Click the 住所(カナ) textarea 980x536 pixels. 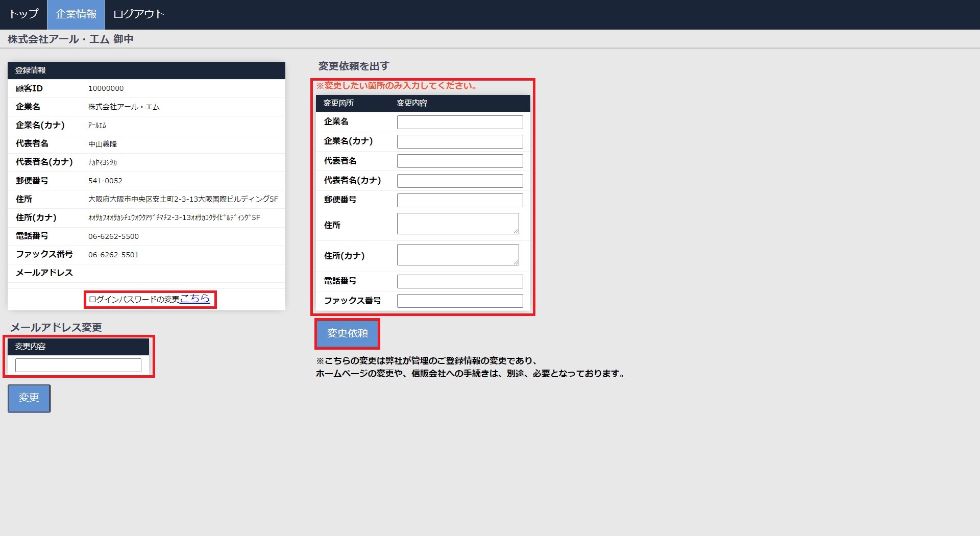pyautogui.click(x=457, y=255)
